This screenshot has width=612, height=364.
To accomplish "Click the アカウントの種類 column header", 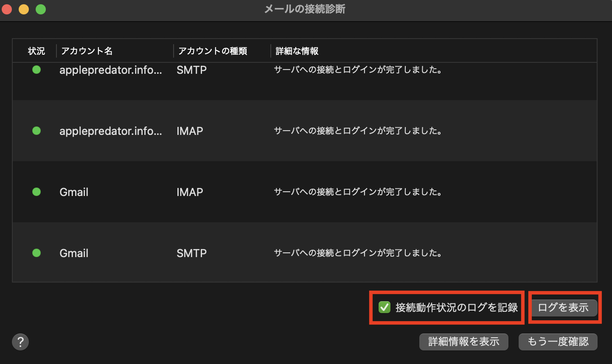I will (x=213, y=51).
